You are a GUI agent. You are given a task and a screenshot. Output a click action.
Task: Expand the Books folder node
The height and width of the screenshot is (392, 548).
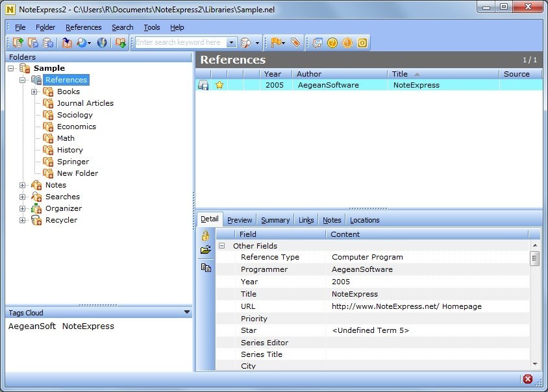click(34, 92)
